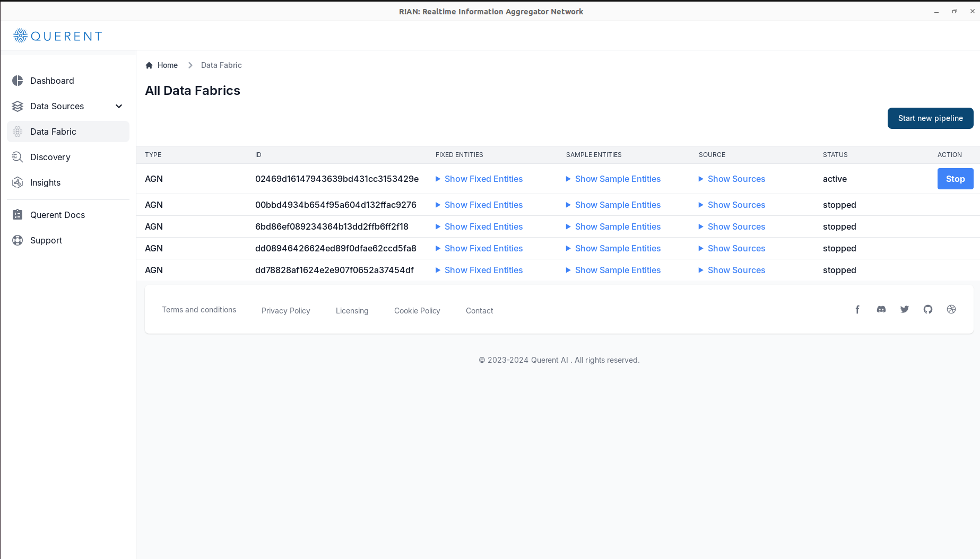
Task: Expand Show Sample Entities for dd08946426624ed89f0dfae62ccd5fa8
Action: pyautogui.click(x=613, y=248)
